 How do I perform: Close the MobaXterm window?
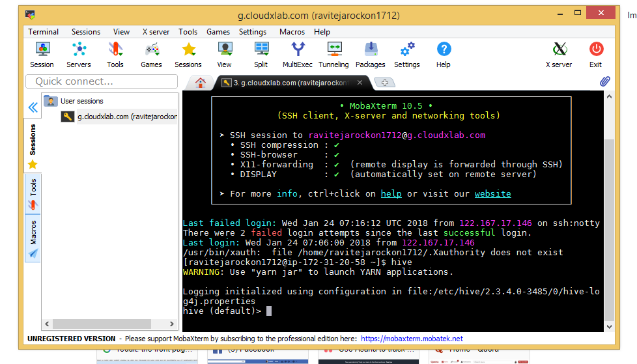pyautogui.click(x=601, y=13)
